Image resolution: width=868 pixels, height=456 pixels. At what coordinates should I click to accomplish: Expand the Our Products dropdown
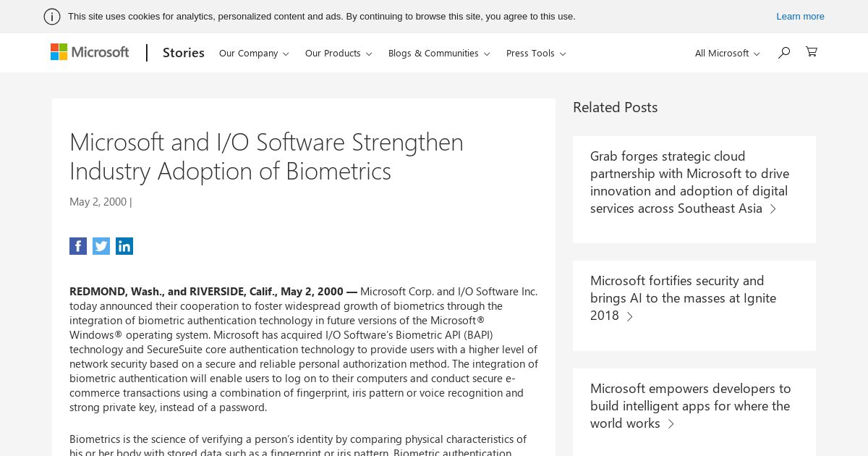click(x=339, y=53)
